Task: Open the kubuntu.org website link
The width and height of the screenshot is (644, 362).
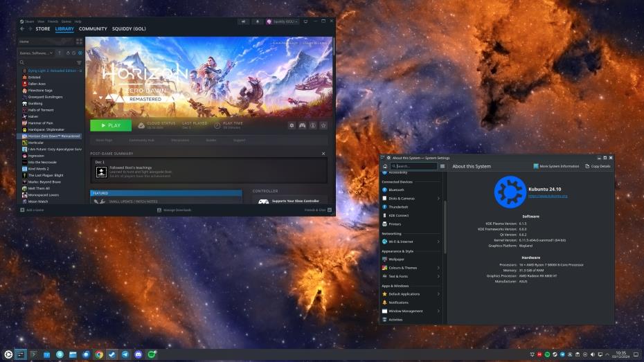Action: (x=548, y=197)
